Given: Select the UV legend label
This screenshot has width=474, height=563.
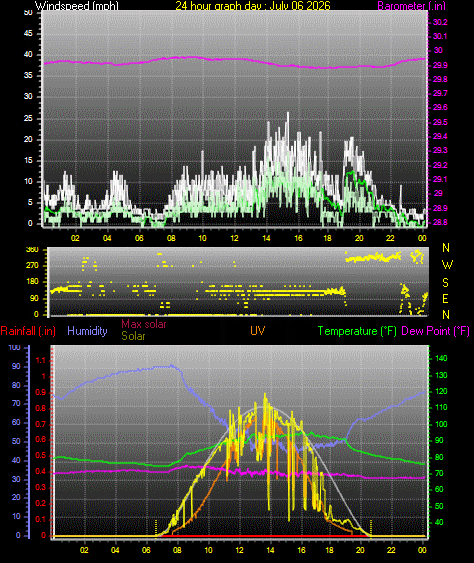Looking at the screenshot, I should (258, 331).
